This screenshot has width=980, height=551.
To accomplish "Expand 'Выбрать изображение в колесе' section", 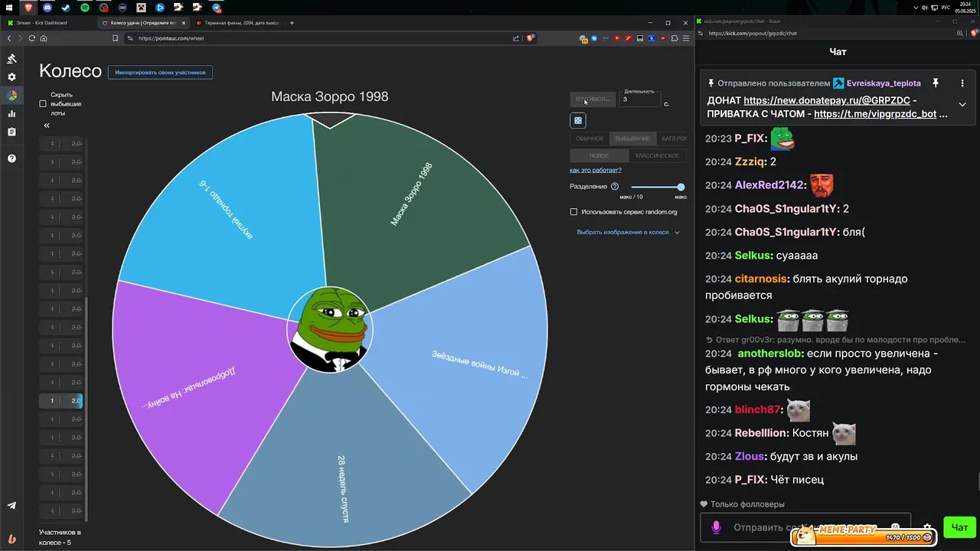I will (628, 232).
